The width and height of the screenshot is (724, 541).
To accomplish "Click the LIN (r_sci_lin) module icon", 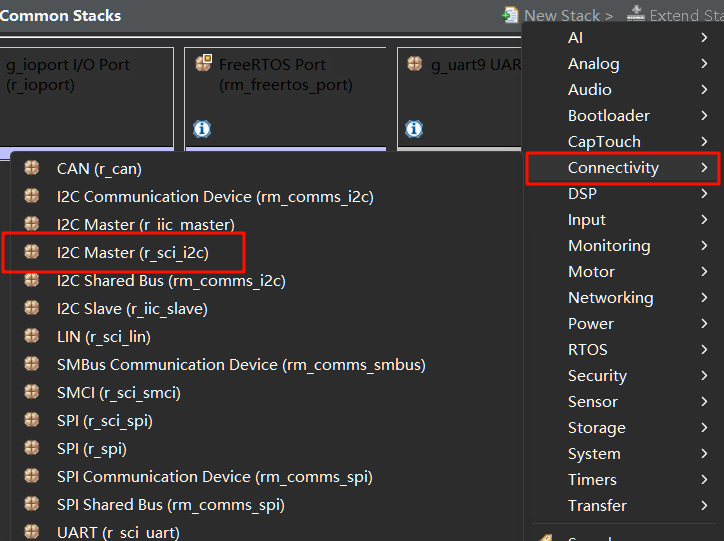I will tap(32, 336).
